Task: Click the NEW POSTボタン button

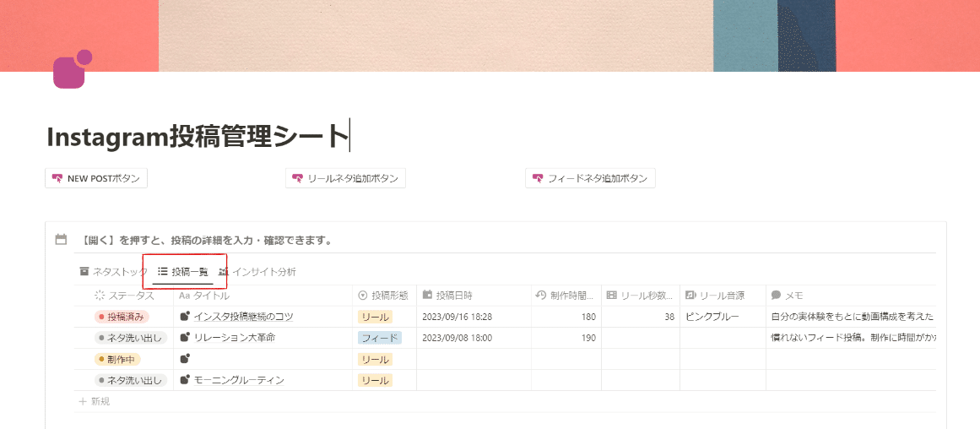Action: 96,178
